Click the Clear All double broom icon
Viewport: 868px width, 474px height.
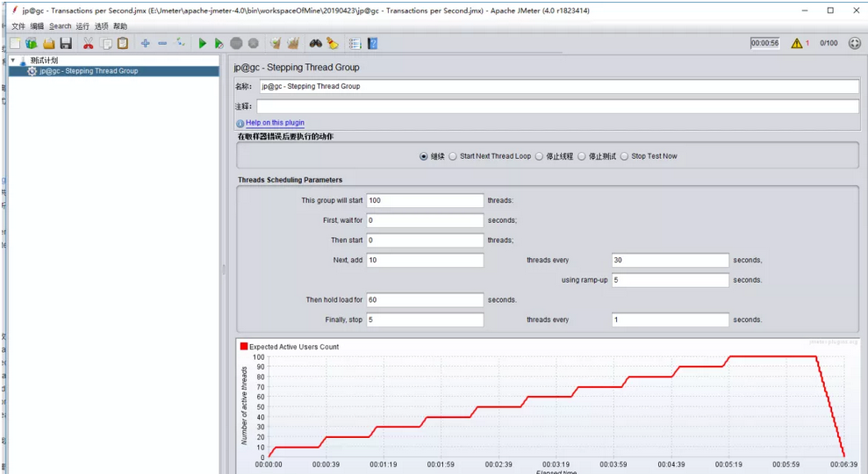click(293, 43)
